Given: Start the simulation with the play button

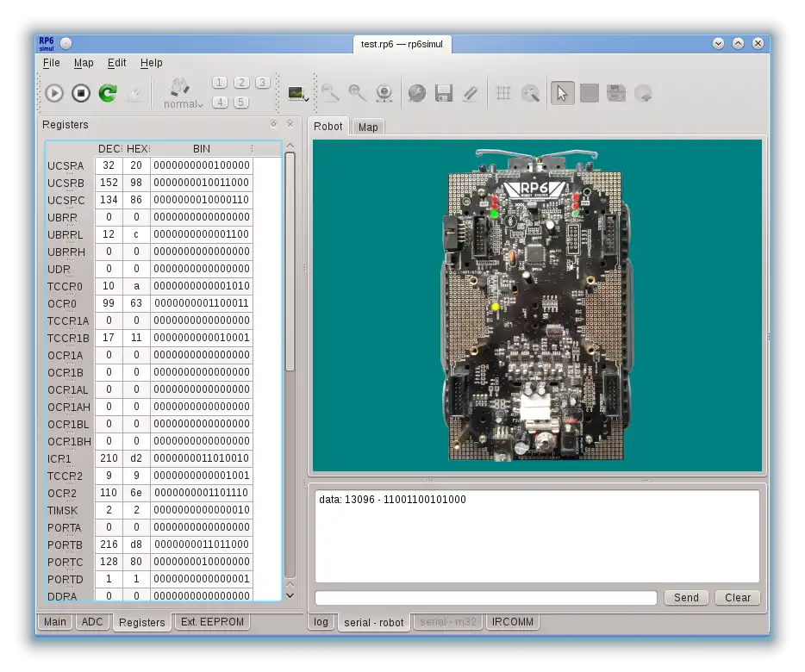Looking at the screenshot, I should [54, 93].
